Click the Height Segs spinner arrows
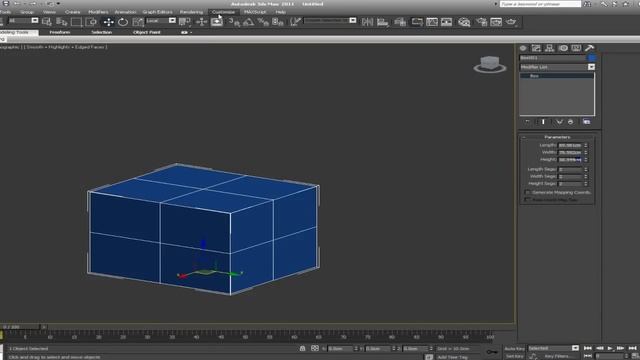The image size is (640, 360). click(586, 184)
